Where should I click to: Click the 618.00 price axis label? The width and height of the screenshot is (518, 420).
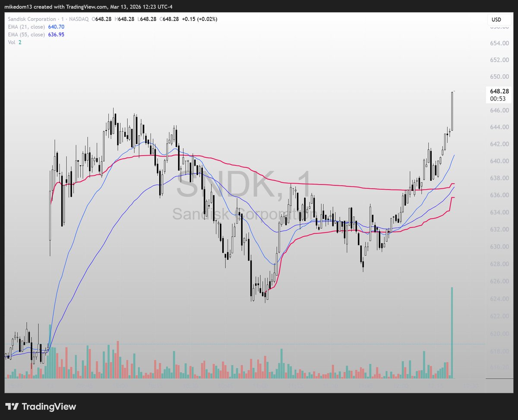[499, 351]
